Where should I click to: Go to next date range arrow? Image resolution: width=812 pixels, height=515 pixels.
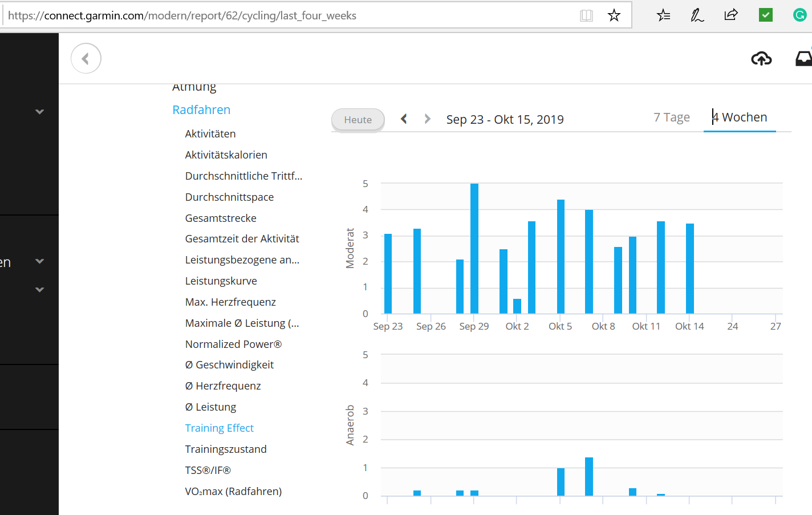click(427, 119)
